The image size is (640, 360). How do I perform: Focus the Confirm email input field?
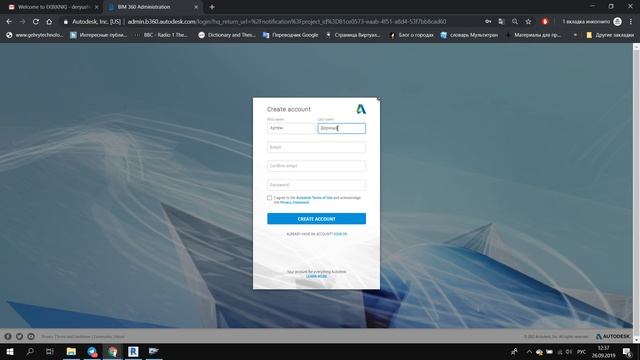click(x=316, y=166)
